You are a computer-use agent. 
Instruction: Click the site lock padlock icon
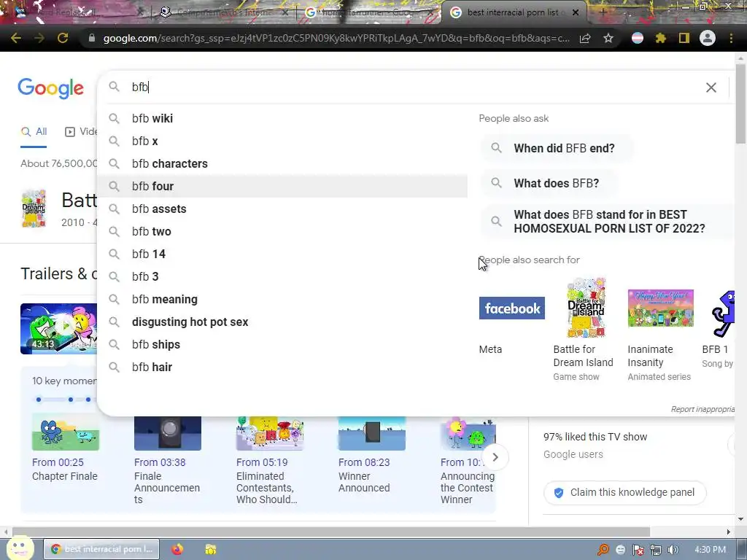pyautogui.click(x=91, y=38)
